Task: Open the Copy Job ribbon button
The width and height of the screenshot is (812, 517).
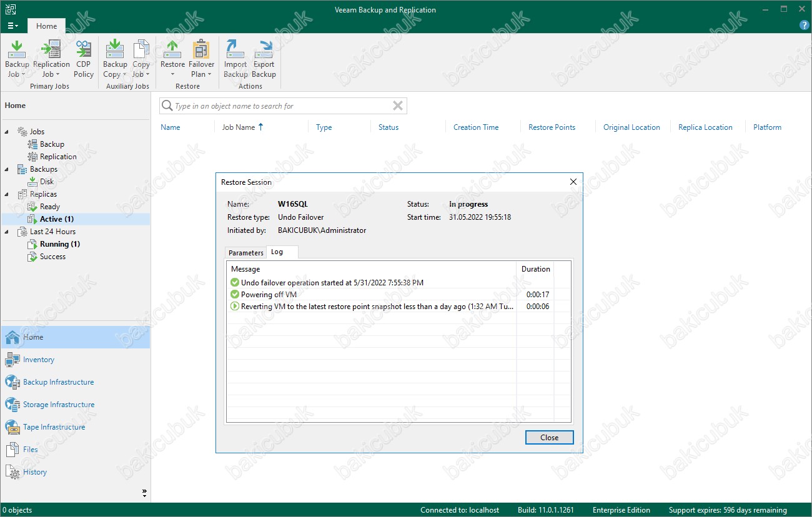Action: point(141,59)
